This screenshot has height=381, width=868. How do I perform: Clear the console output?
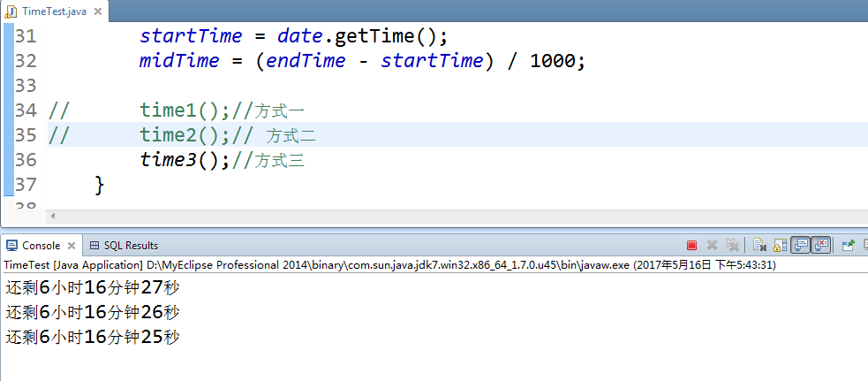759,246
